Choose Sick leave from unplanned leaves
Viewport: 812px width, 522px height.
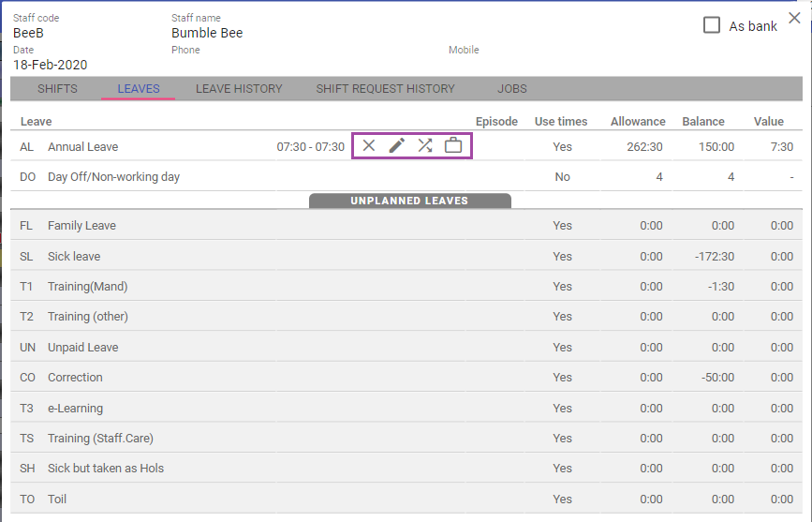coord(74,257)
